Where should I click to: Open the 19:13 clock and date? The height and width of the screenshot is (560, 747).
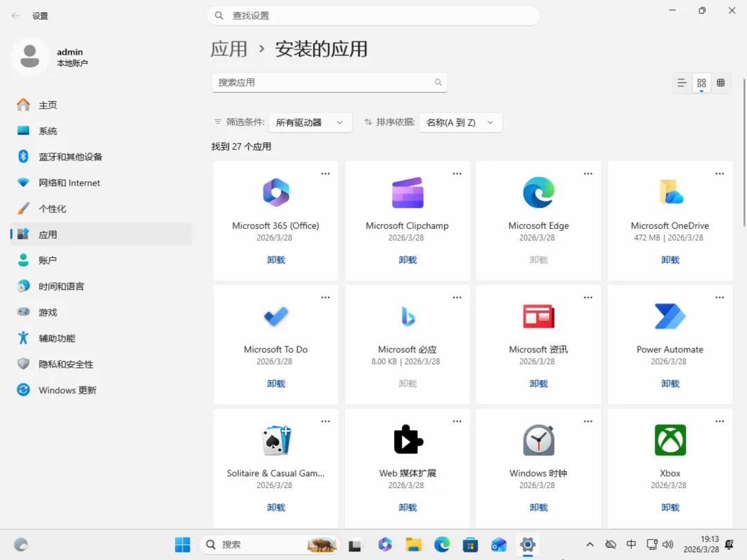coord(701,544)
